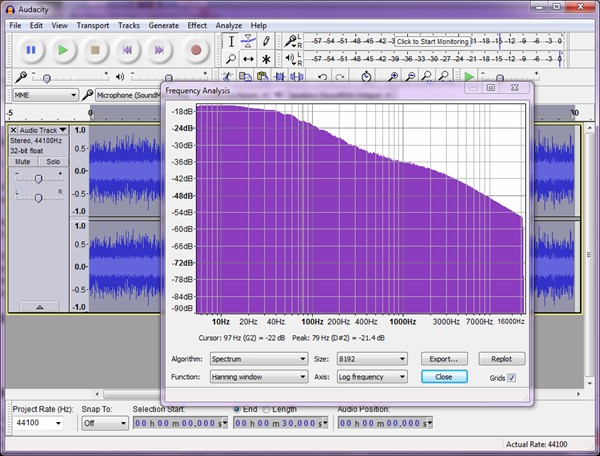This screenshot has height=456, width=600.
Task: Click the Zoom Out toolbar icon
Action: tap(410, 77)
